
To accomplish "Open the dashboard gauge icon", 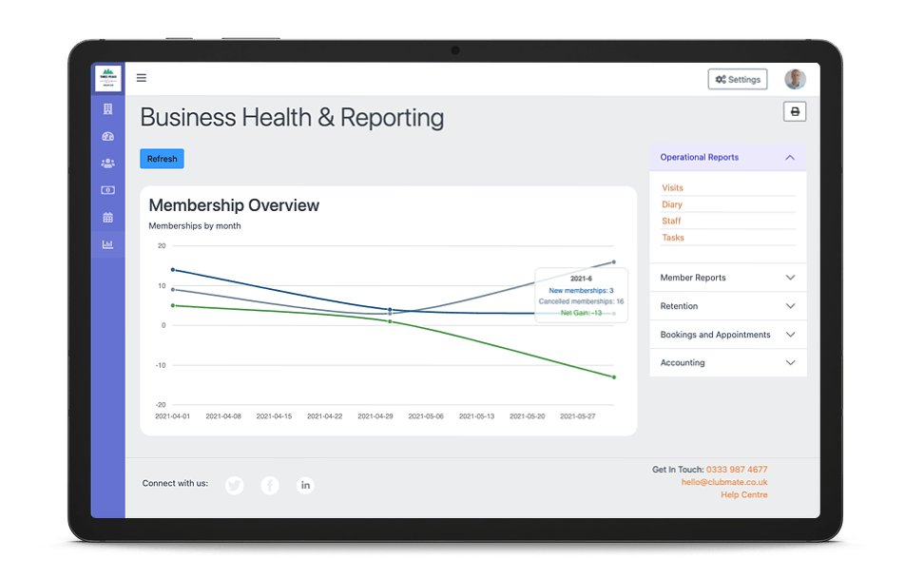I will [107, 136].
